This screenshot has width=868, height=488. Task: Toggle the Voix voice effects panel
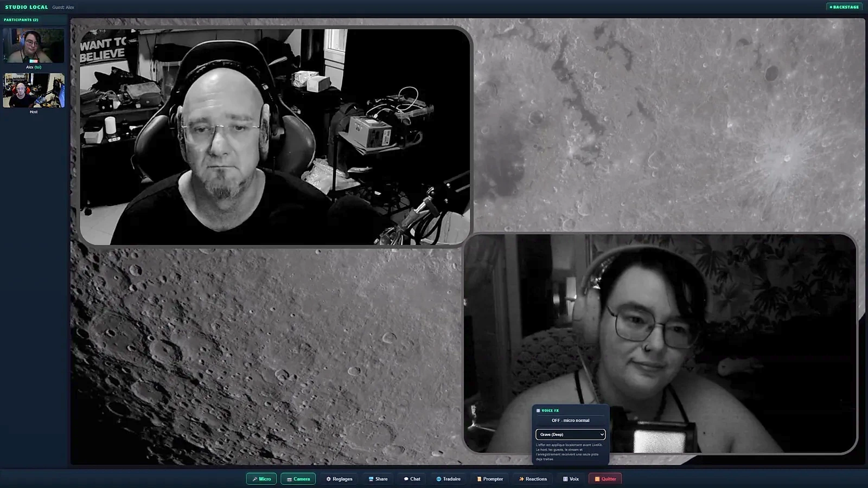click(570, 479)
